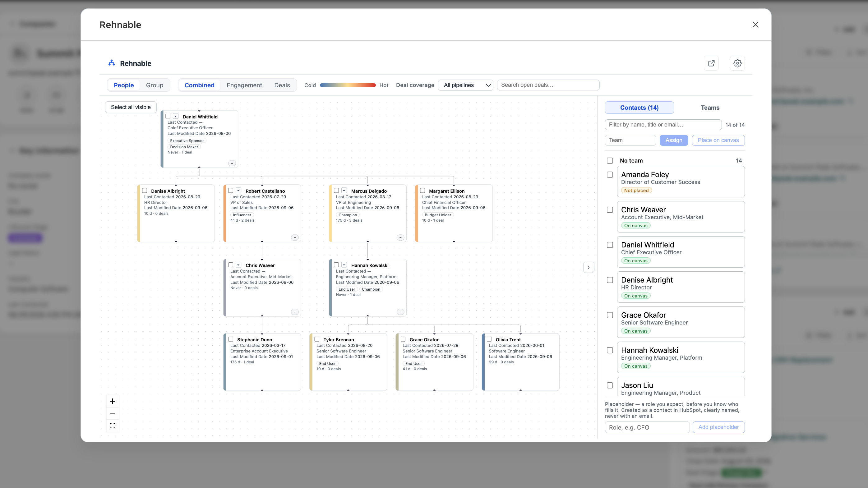Open the All pipelines dropdown
Viewport: 868px width, 488px height.
coord(466,85)
